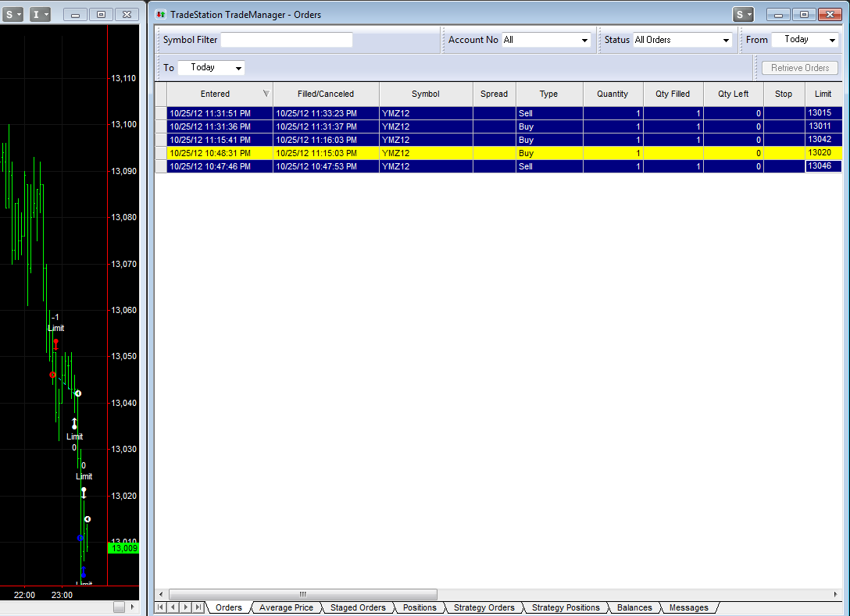
Task: Click the entered time '10/25/12 10:47:46 PM'
Action: (x=210, y=166)
